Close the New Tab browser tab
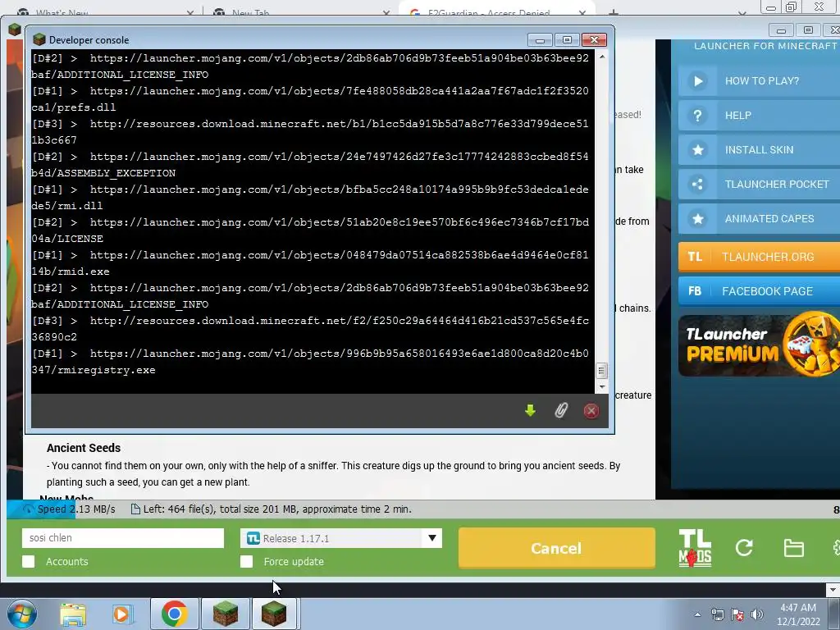This screenshot has width=840, height=630. click(386, 12)
